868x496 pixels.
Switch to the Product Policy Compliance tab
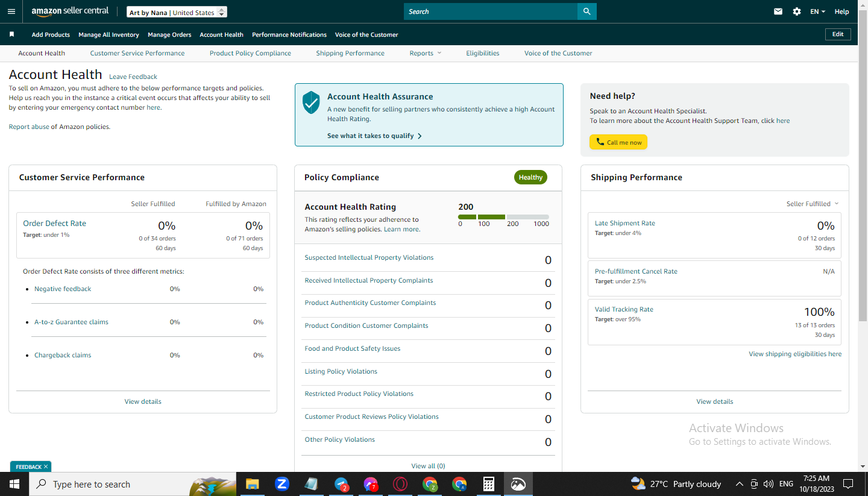tap(250, 53)
